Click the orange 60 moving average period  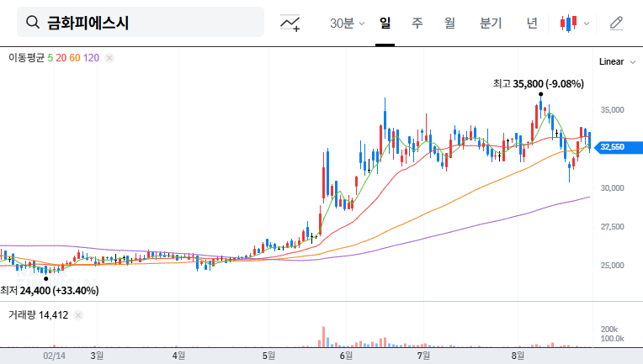coord(75,58)
